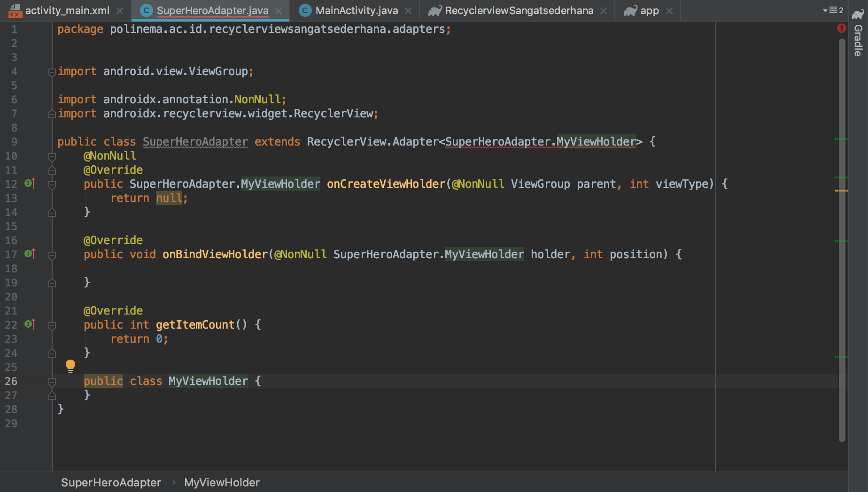
Task: Collapse the getItemCount method at line 22
Action: [x=52, y=326]
